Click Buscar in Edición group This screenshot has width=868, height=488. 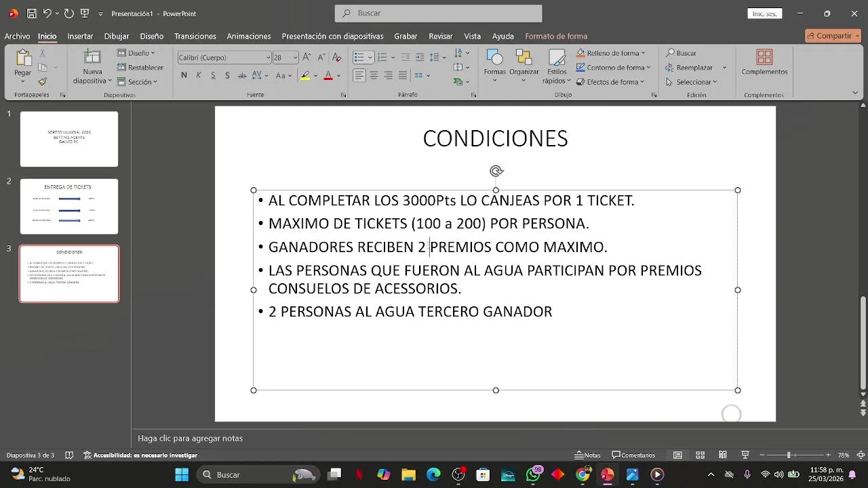point(681,53)
